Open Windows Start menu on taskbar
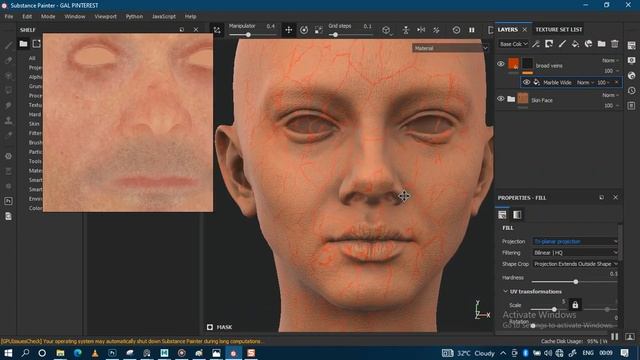 tap(8, 353)
